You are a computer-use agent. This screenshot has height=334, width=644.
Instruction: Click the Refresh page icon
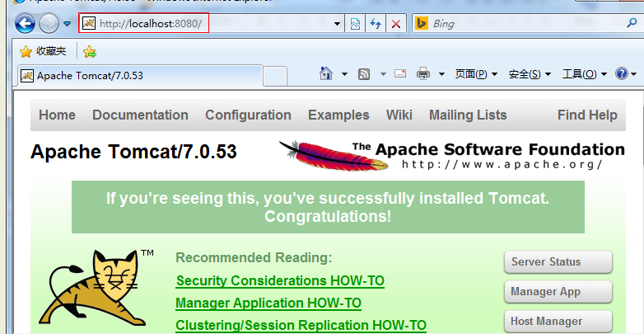click(x=376, y=24)
